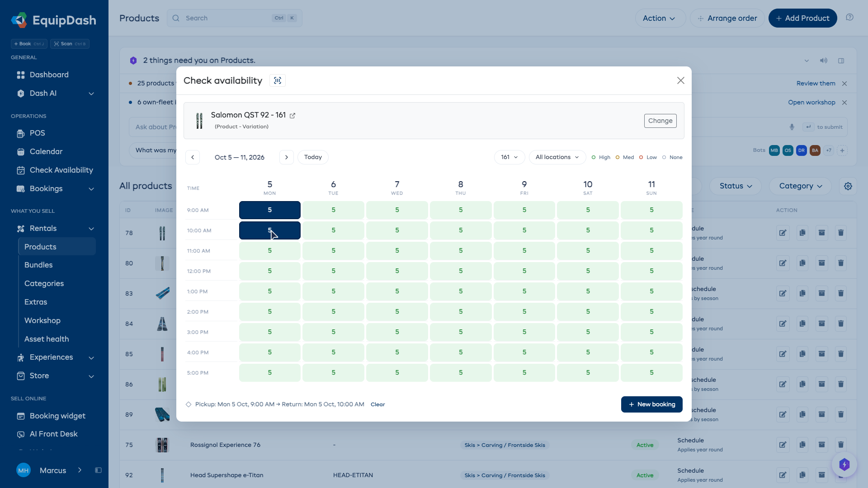Click the floating Dash AI assistant button

[x=844, y=464]
